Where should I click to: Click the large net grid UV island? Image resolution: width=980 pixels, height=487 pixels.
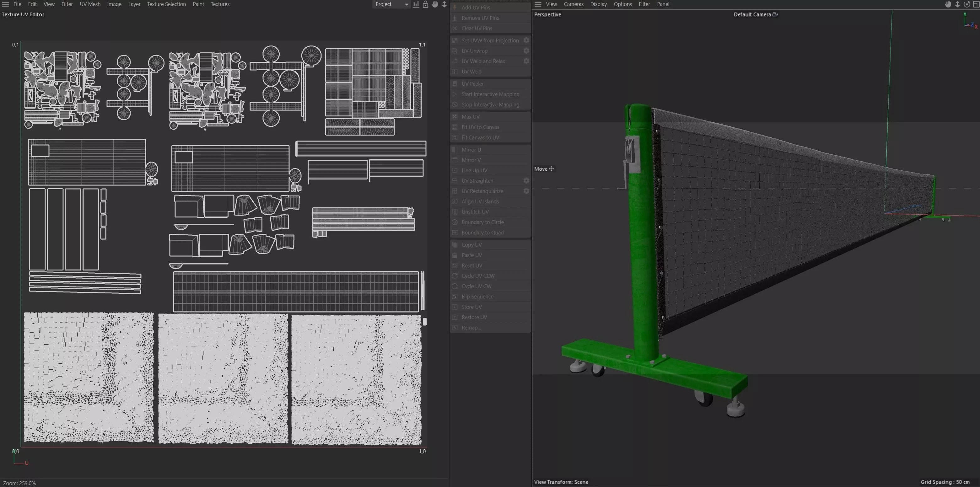tap(296, 292)
